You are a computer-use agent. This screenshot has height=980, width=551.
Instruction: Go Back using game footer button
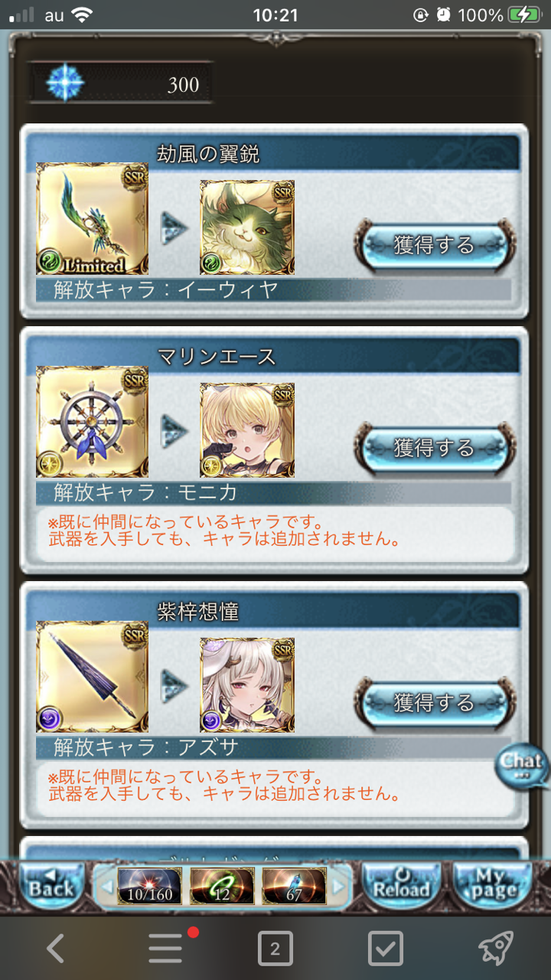(x=51, y=886)
